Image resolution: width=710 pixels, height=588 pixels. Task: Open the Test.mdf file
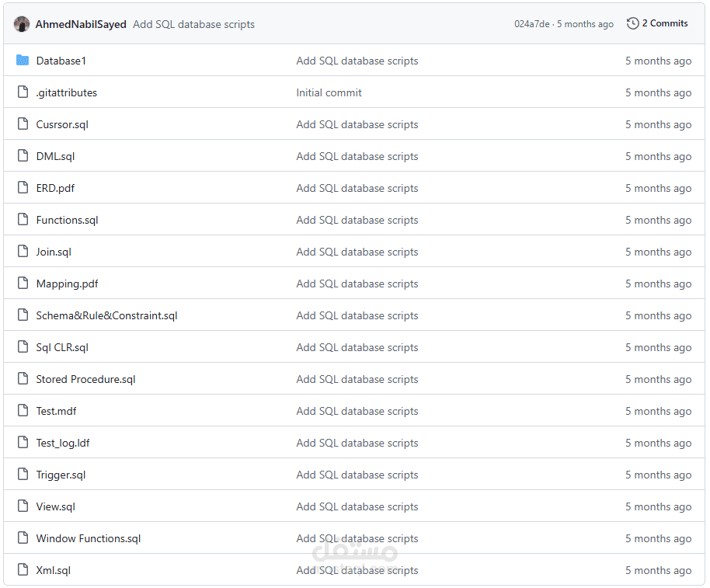click(56, 411)
